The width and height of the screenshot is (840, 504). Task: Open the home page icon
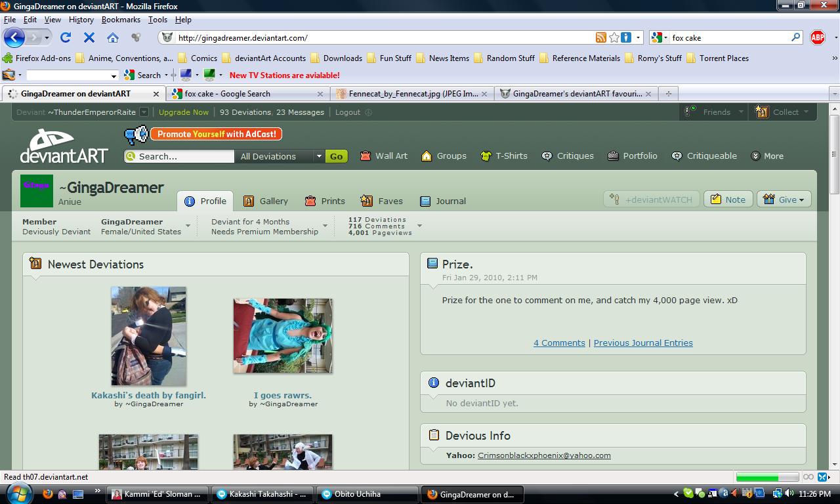[113, 37]
